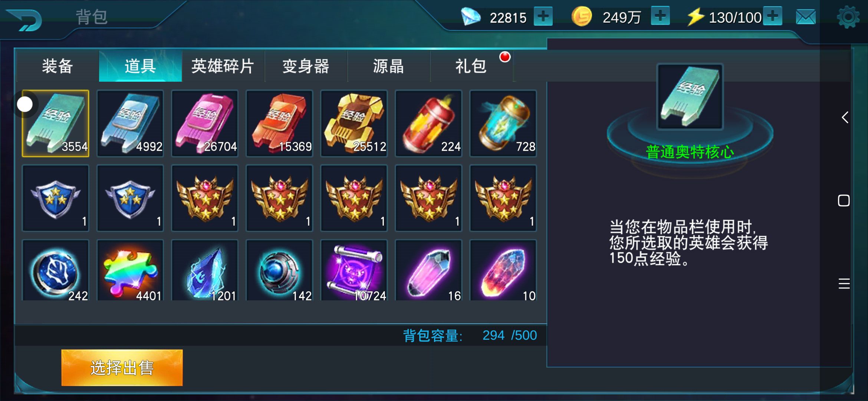Select the red energy canister with 224
Viewport: 868px width, 401px height.
click(x=429, y=123)
